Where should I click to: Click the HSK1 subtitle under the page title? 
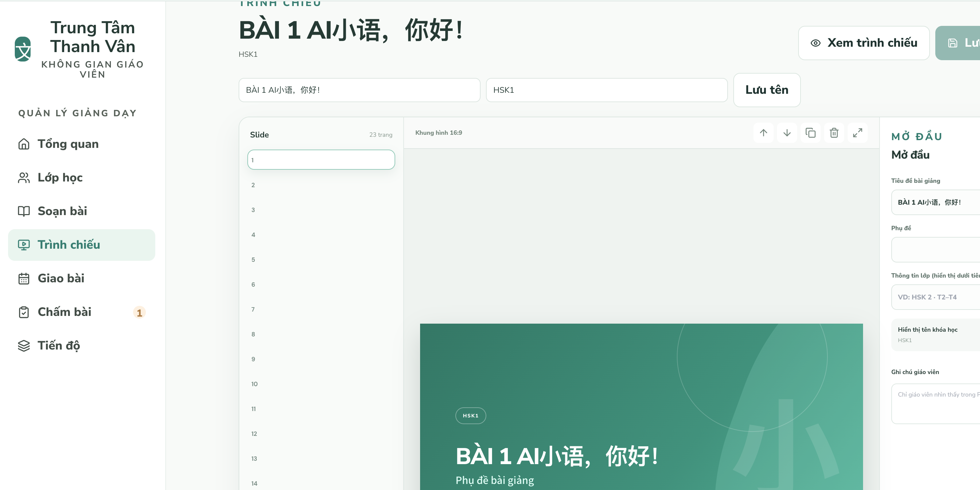point(248,54)
